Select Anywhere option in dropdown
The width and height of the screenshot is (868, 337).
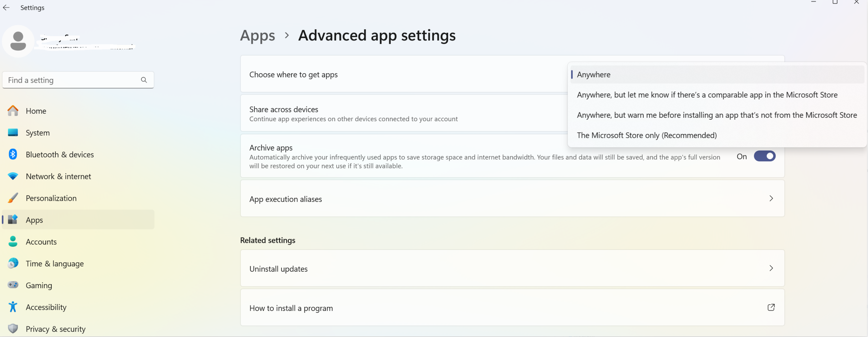click(x=593, y=74)
